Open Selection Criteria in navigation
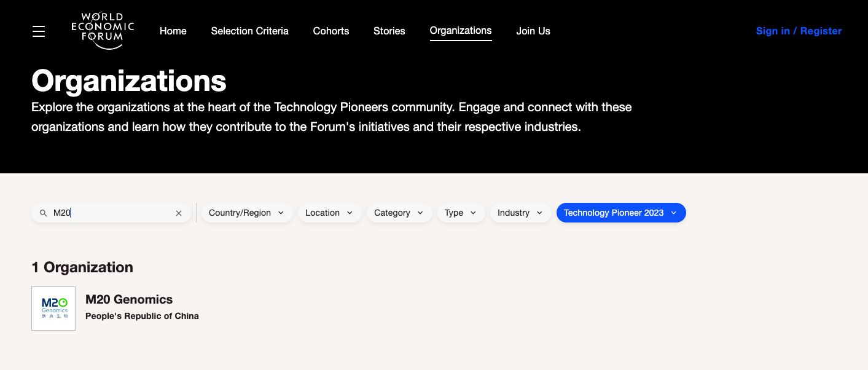 (249, 31)
